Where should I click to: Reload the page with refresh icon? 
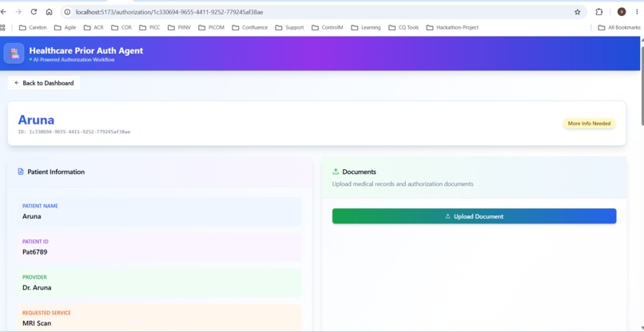34,12
